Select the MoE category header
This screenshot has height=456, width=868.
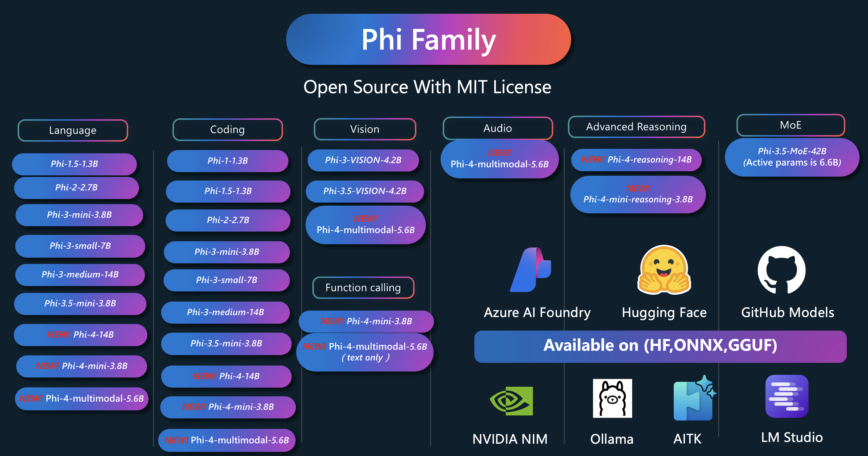coord(790,125)
